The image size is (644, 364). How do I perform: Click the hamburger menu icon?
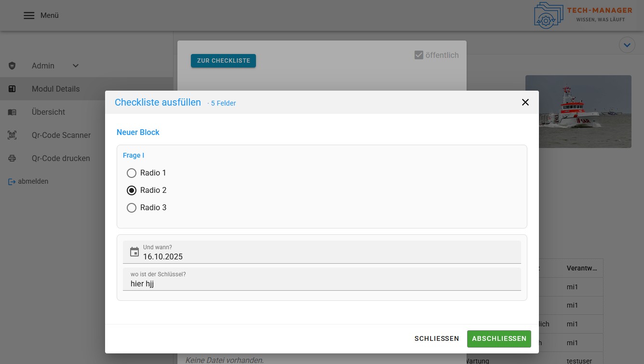tap(29, 15)
